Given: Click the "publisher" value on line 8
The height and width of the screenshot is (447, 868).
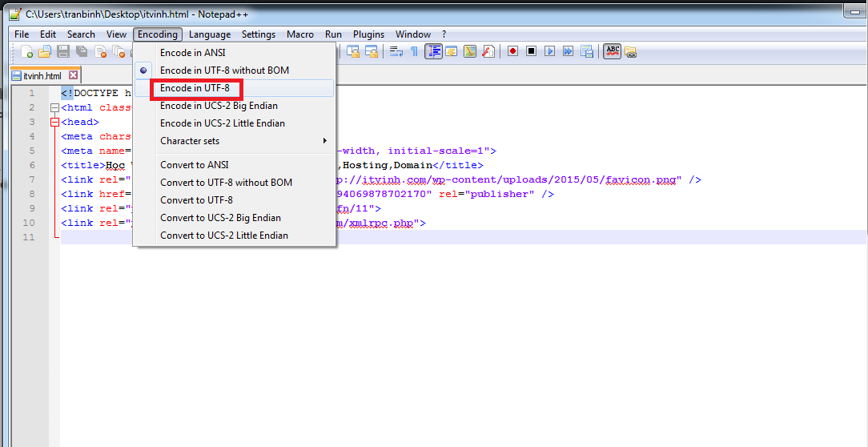Looking at the screenshot, I should pyautogui.click(x=500, y=194).
